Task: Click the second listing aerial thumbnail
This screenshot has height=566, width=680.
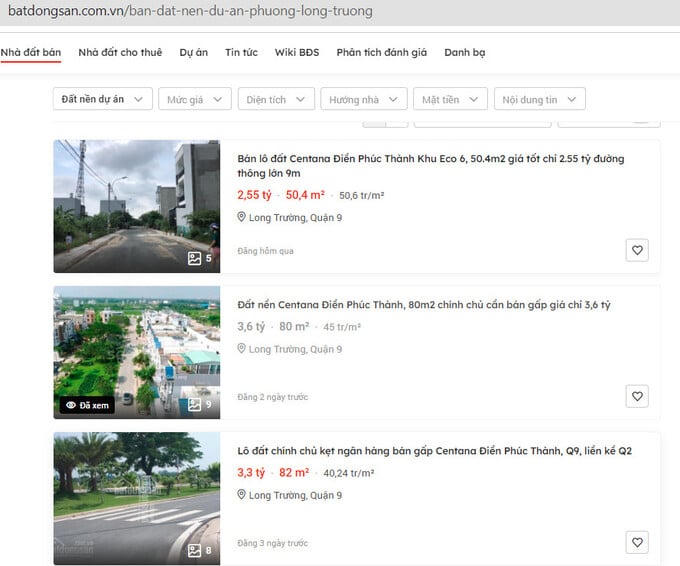Action: 136,351
